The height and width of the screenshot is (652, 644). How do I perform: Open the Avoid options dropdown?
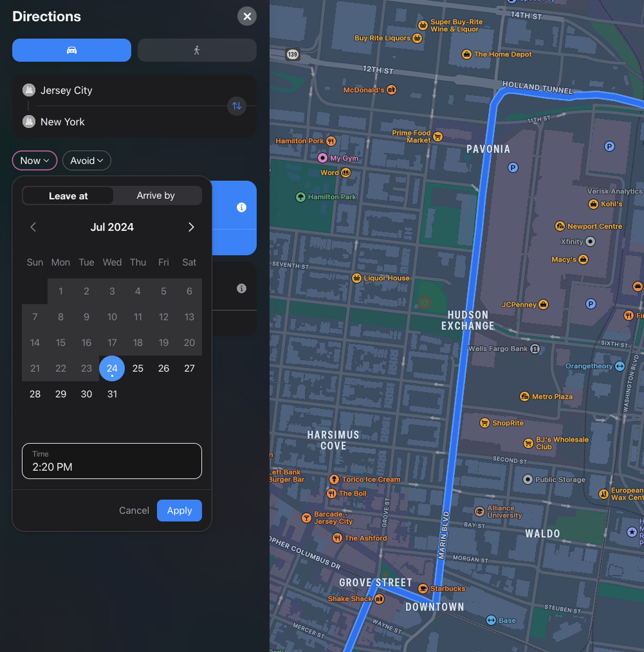(87, 161)
